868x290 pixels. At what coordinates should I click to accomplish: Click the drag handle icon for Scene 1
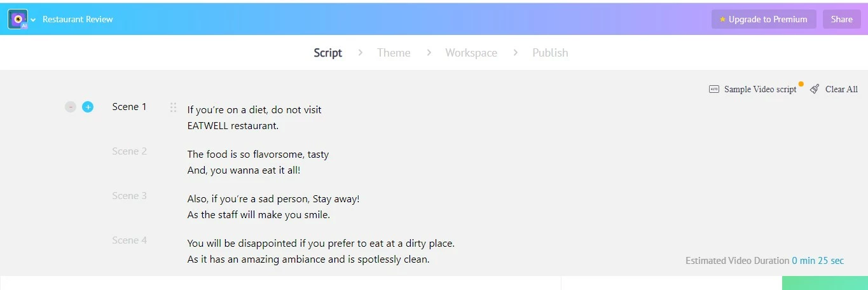[x=173, y=107]
